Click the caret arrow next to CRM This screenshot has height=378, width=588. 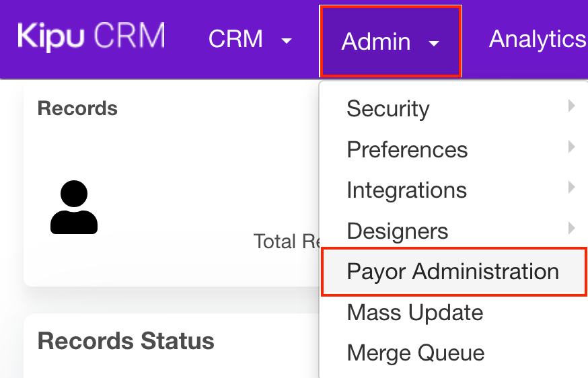(x=287, y=41)
